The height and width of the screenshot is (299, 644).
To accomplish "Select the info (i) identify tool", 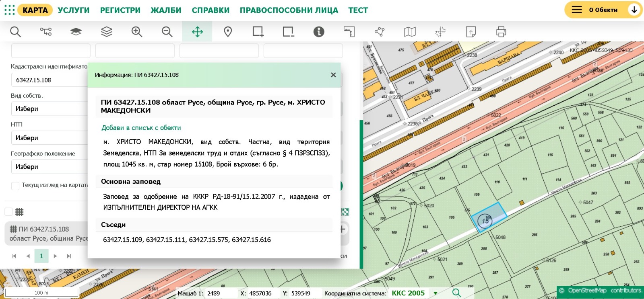I will (319, 32).
